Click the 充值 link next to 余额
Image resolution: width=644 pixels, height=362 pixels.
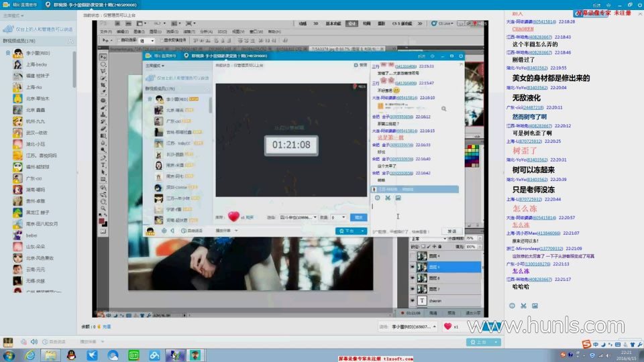tap(107, 326)
